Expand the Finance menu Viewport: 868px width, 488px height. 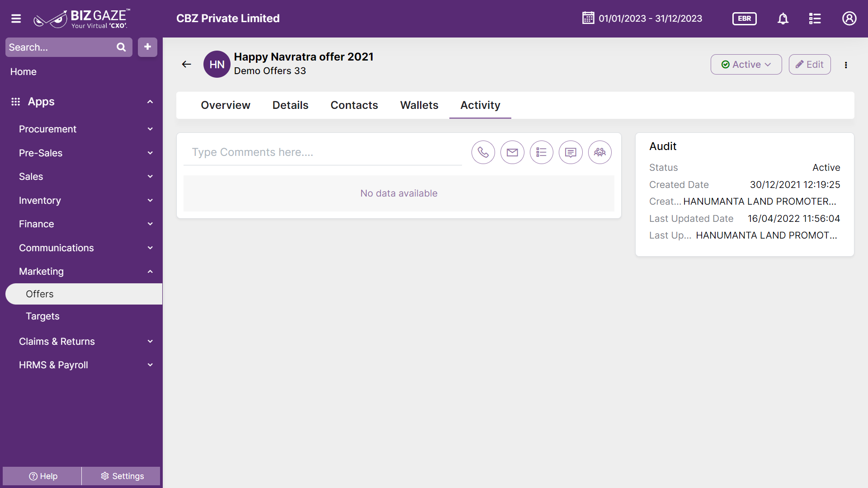(150, 224)
